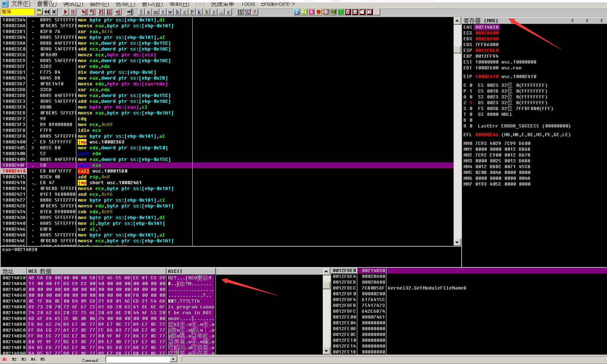Click the 地址 column header in dump
This screenshot has width=607, height=364.
tap(14, 271)
